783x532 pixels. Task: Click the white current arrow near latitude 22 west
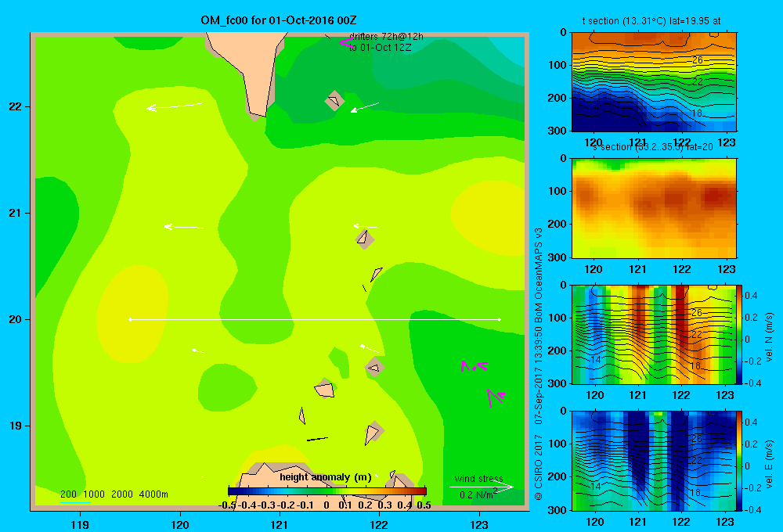[x=175, y=106]
